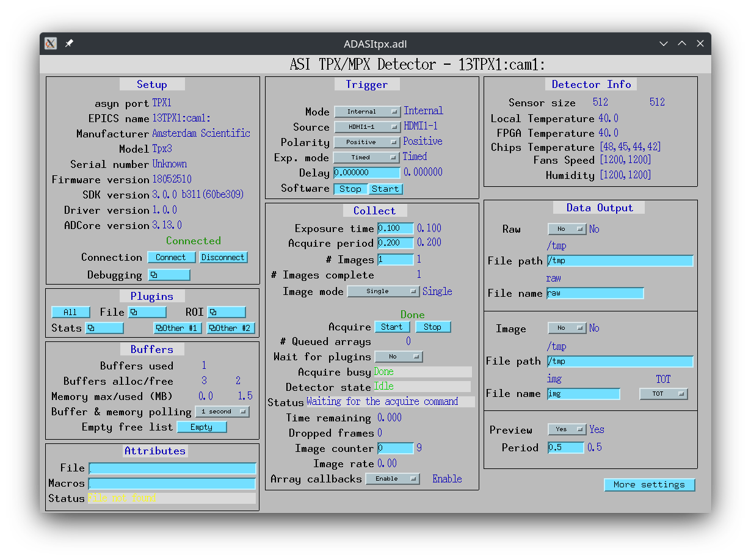Click the # Images input field
This screenshot has height=560, width=751.
tap(396, 260)
